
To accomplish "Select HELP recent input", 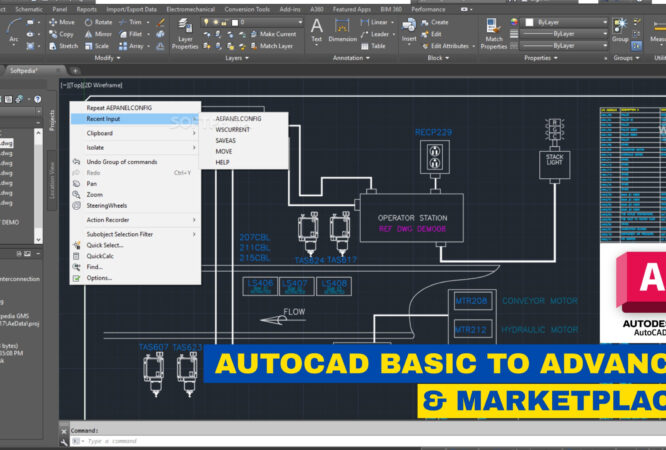I will click(x=244, y=162).
